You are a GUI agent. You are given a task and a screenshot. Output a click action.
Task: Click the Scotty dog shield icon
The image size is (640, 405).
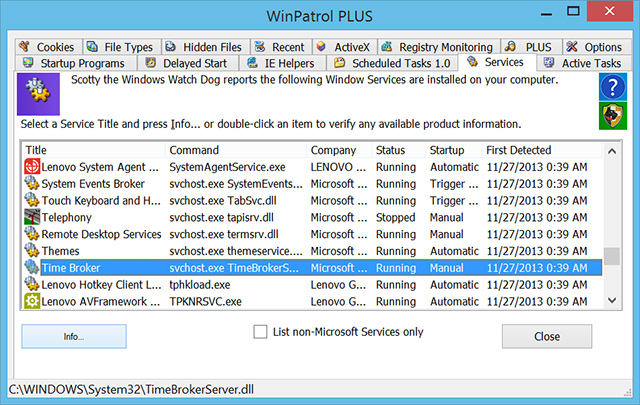click(612, 116)
